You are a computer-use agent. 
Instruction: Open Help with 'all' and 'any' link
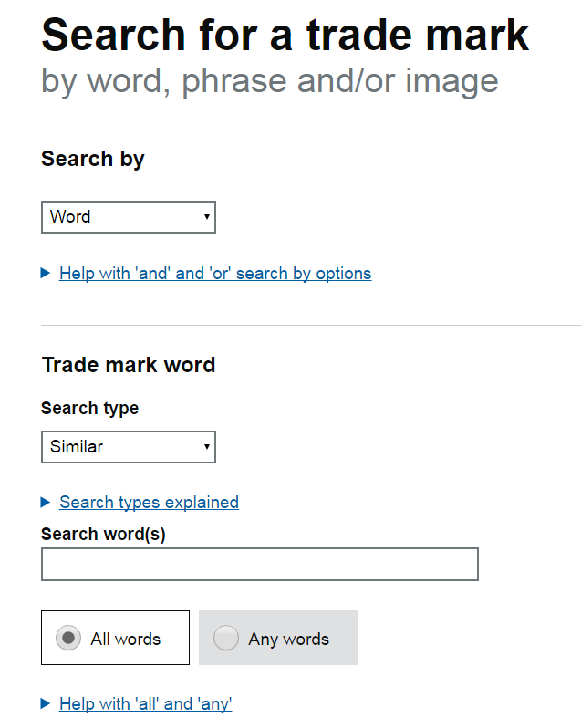click(x=146, y=704)
